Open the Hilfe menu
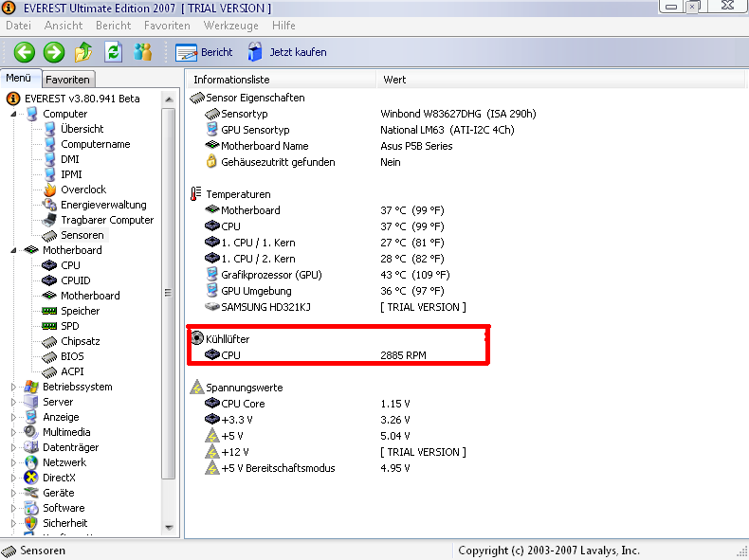Image resolution: width=749 pixels, height=560 pixels. click(283, 26)
